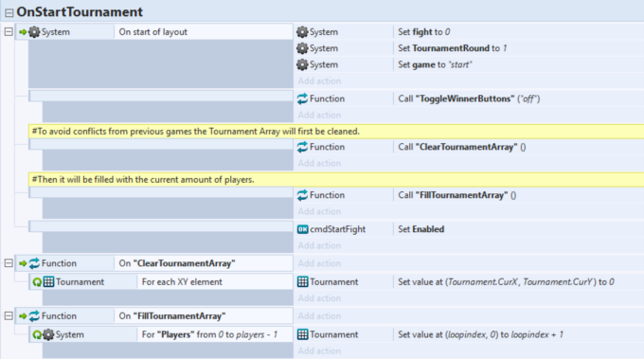Click the System gear icon in the "On start of layout" condition
Image resolution: width=644 pixels, height=359 pixels.
coord(34,32)
